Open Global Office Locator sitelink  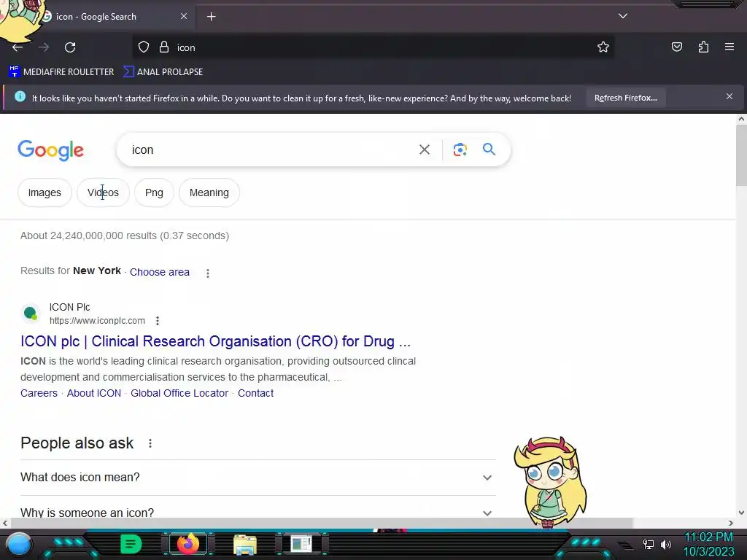tap(179, 393)
